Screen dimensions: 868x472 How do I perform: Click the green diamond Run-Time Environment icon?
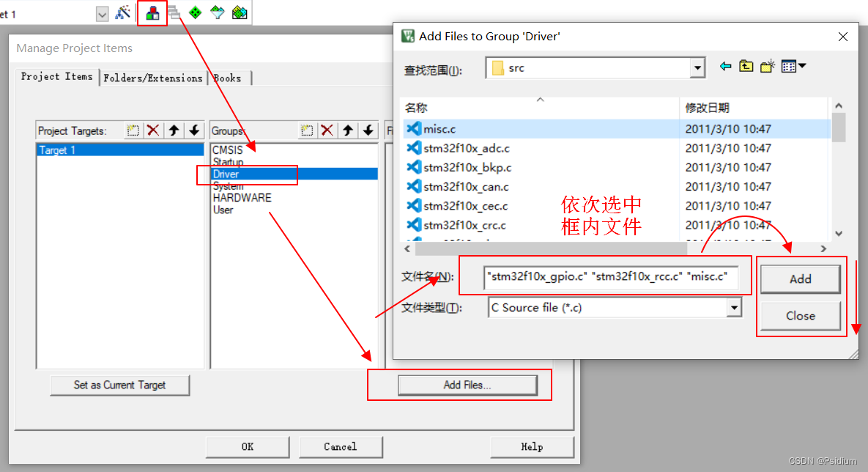coord(196,12)
